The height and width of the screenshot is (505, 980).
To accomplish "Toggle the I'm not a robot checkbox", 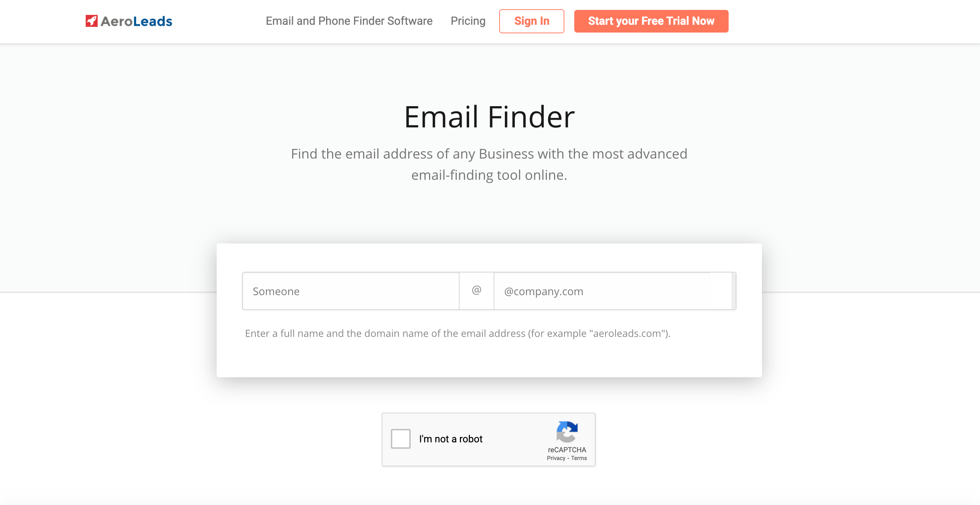I will (401, 439).
